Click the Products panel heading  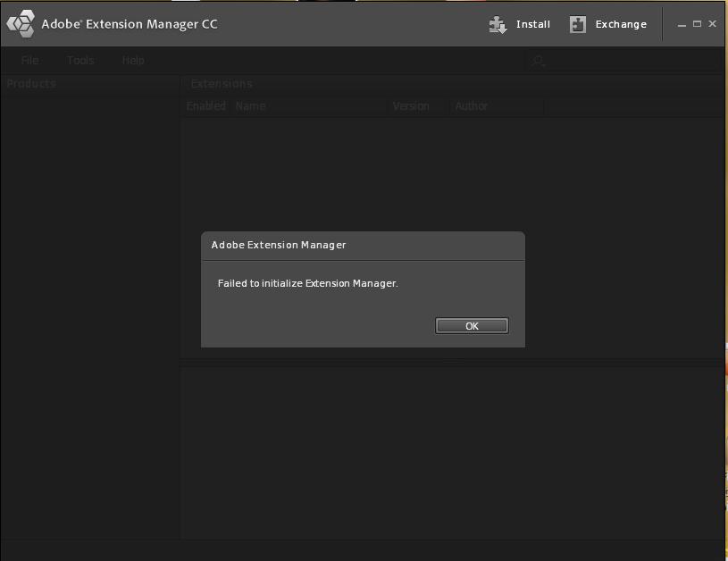[x=31, y=84]
